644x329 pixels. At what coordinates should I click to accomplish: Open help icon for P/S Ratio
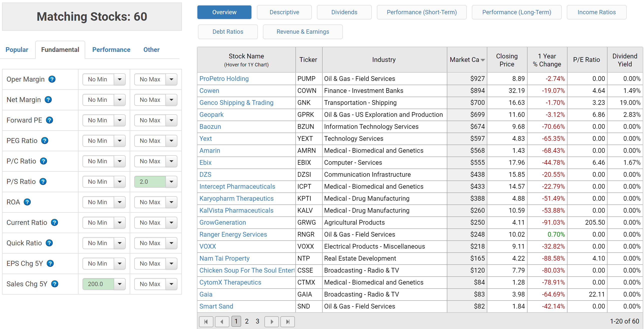coord(43,182)
